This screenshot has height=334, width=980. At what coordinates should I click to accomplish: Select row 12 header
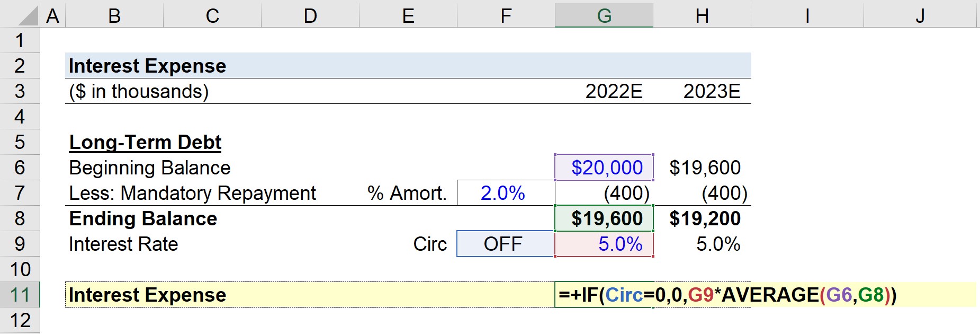[x=20, y=320]
